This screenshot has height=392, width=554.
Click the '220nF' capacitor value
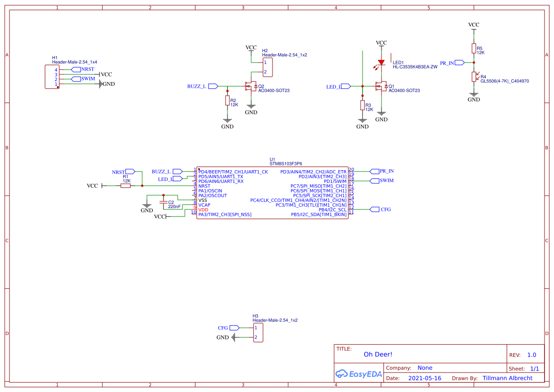pyautogui.click(x=174, y=206)
